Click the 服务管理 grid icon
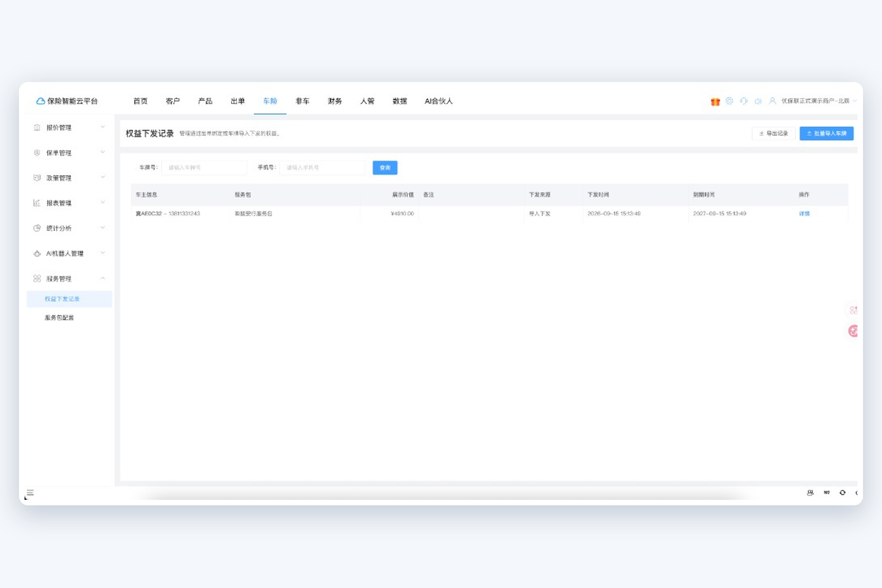Viewport: 882px width, 588px height. pyautogui.click(x=37, y=279)
